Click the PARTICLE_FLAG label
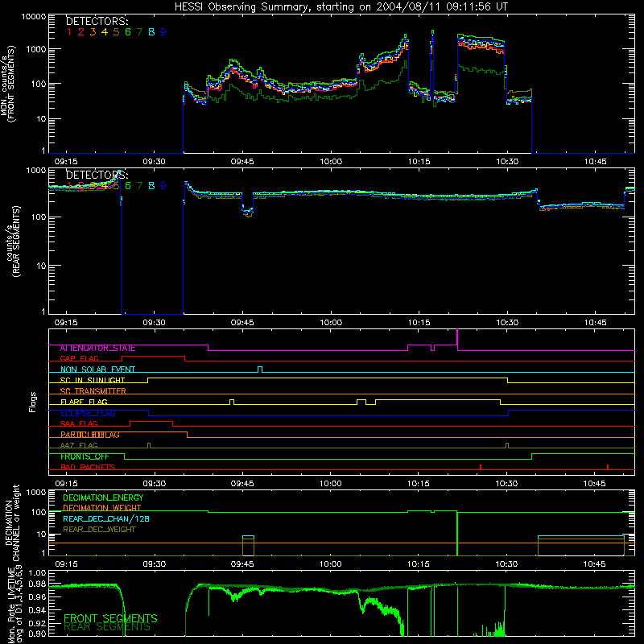The height and width of the screenshot is (644, 644). (90, 435)
